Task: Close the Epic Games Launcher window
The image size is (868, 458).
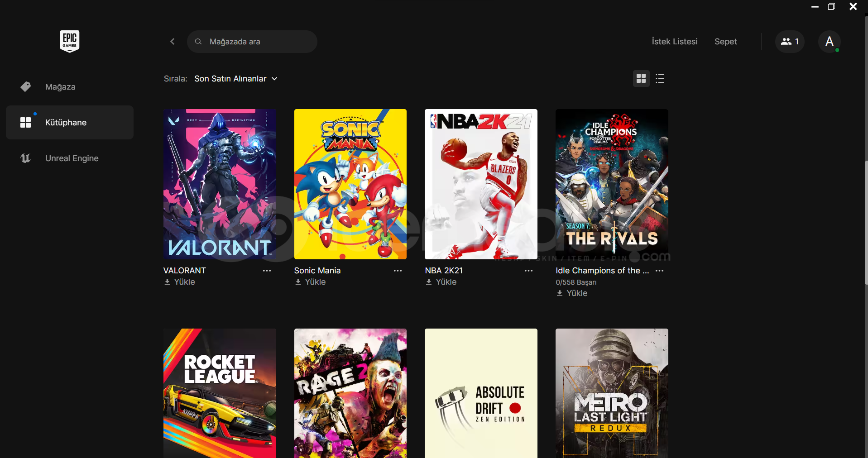Action: point(853,7)
